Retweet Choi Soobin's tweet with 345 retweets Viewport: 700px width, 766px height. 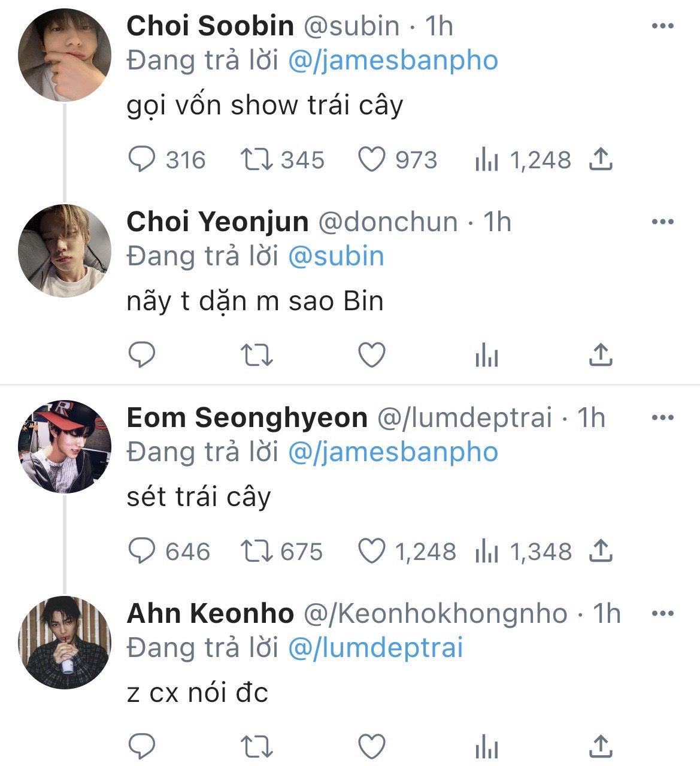[257, 160]
